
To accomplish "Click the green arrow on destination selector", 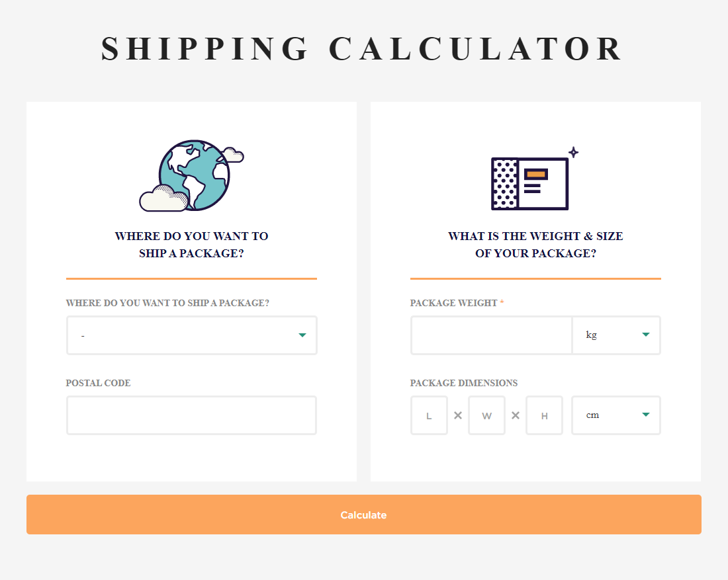I will click(x=302, y=335).
